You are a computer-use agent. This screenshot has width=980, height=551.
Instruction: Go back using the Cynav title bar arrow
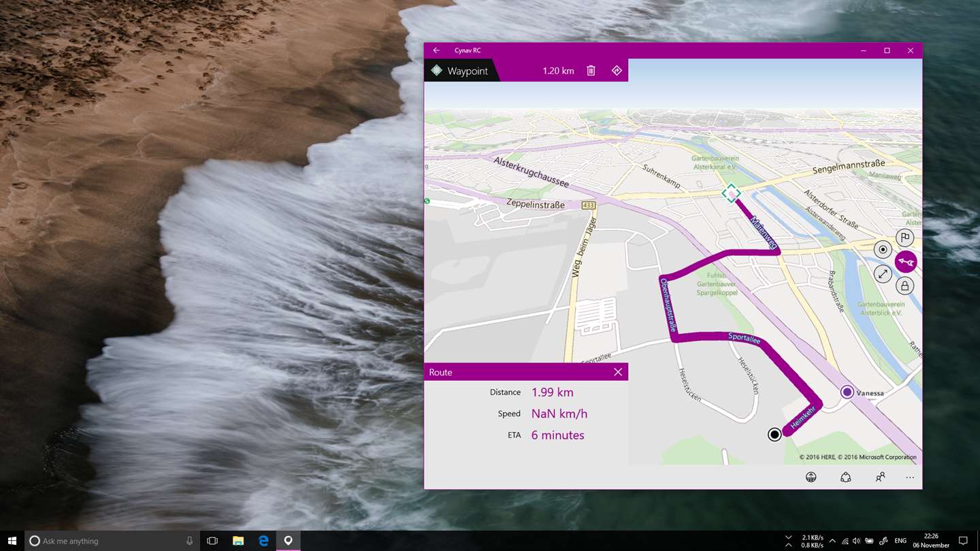(x=436, y=50)
